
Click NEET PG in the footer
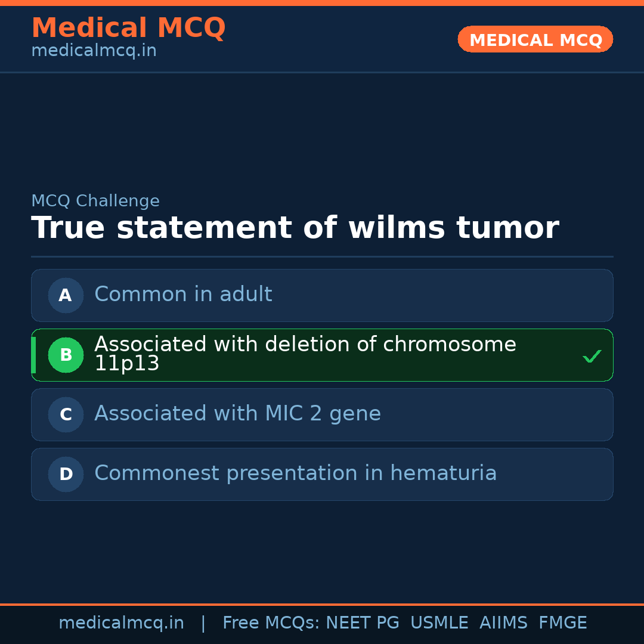363,623
